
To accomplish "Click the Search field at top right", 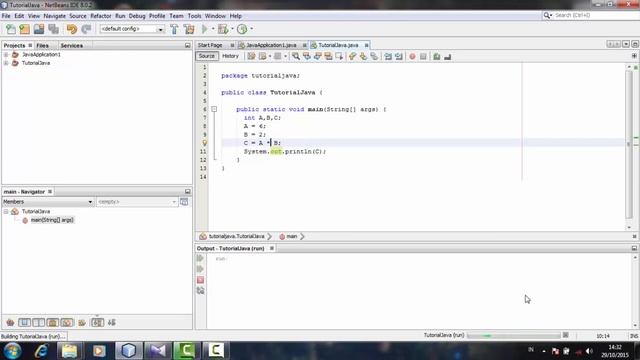I will 595,15.
